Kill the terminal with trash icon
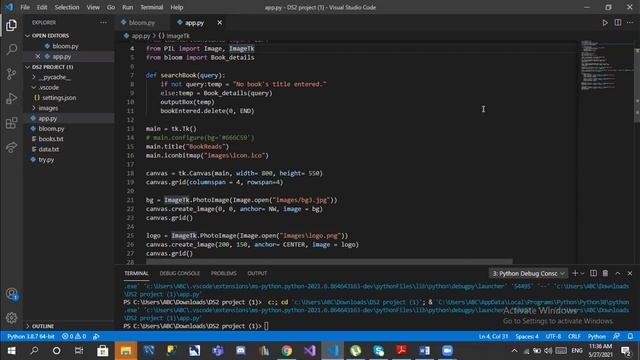640x360 pixels. (605, 273)
